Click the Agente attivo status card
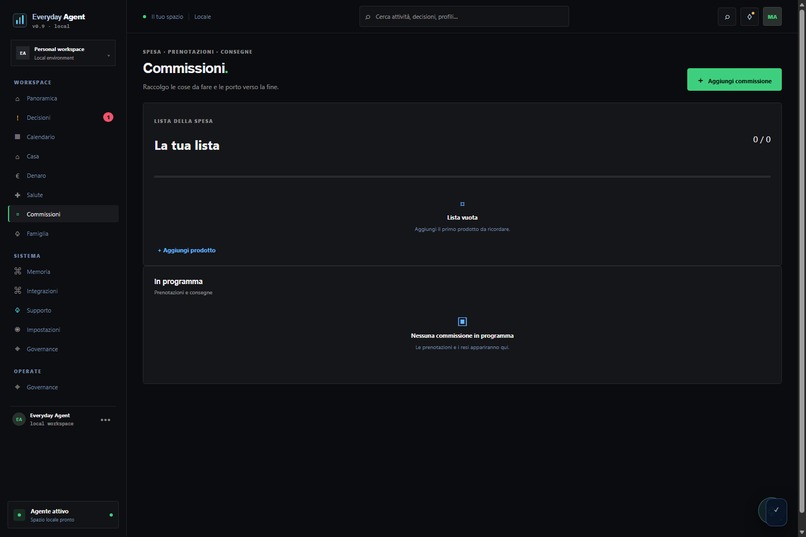The image size is (806, 537). pyautogui.click(x=63, y=515)
